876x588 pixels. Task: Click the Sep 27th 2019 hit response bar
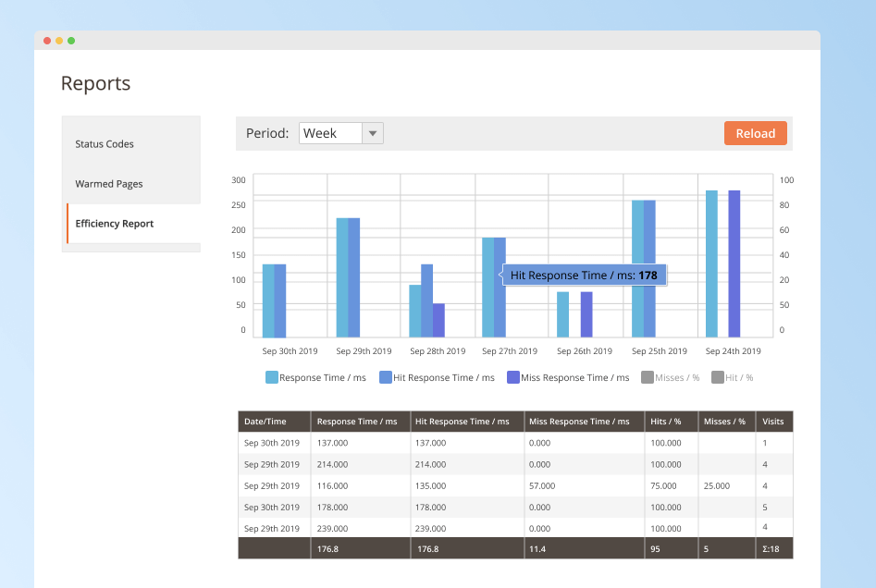[x=500, y=288]
